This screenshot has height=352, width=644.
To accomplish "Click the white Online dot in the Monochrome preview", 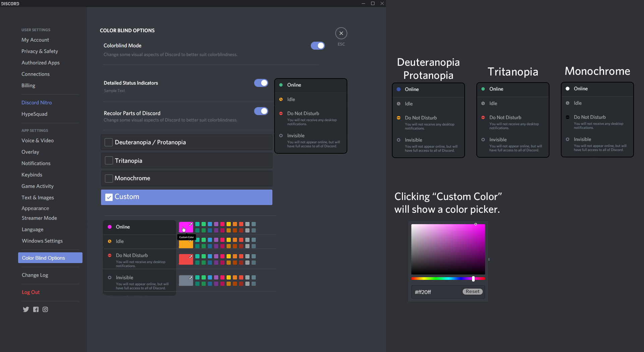I will coord(568,89).
